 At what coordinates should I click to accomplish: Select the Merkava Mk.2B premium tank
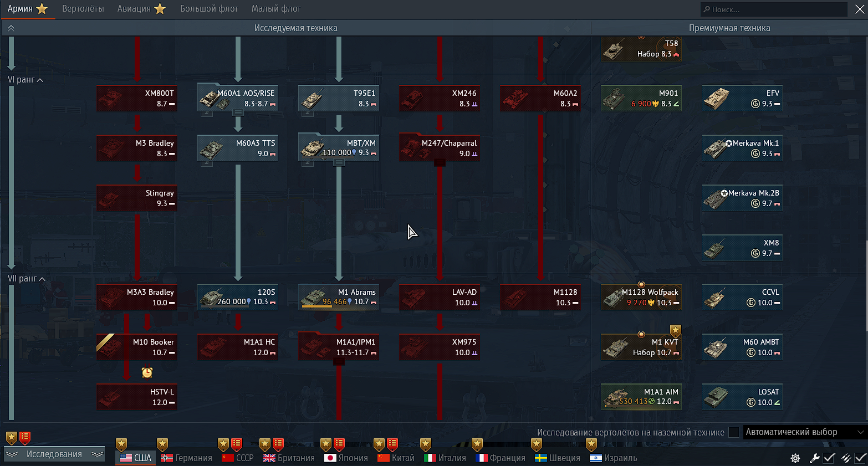[742, 198]
